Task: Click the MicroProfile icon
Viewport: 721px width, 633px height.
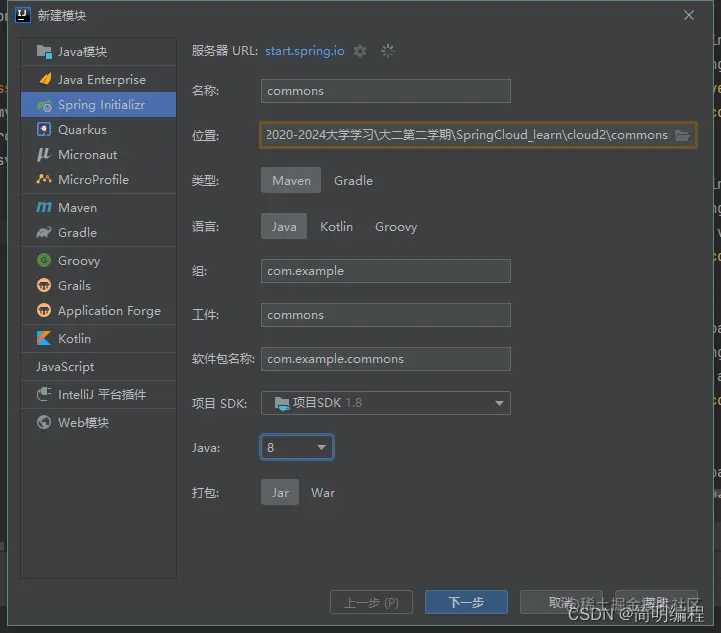Action: click(44, 179)
